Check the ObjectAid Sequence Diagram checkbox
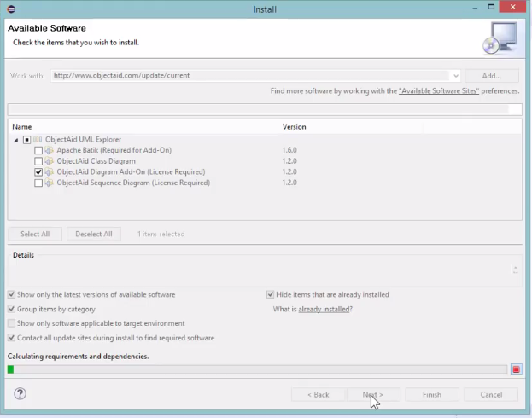Image resolution: width=532 pixels, height=418 pixels. click(38, 183)
